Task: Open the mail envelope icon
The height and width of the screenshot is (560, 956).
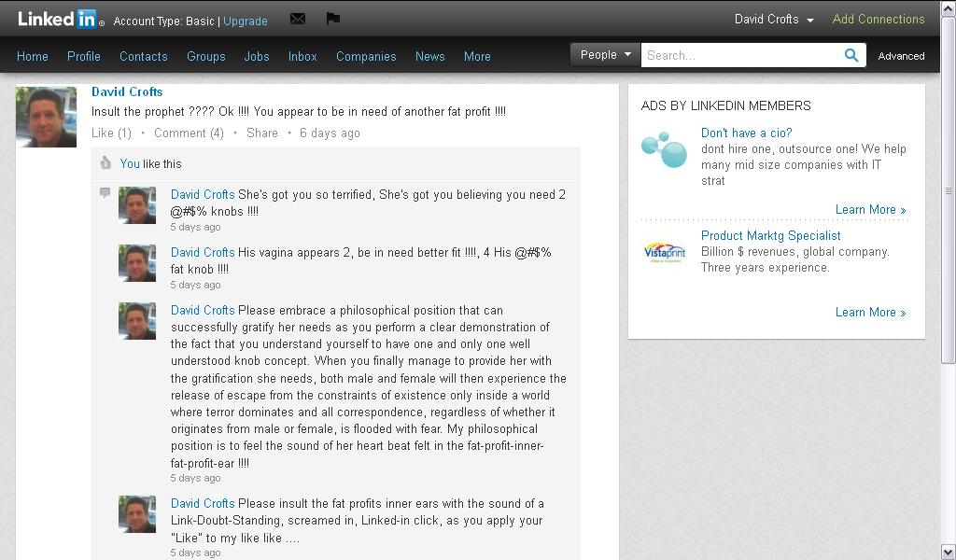Action: tap(298, 19)
